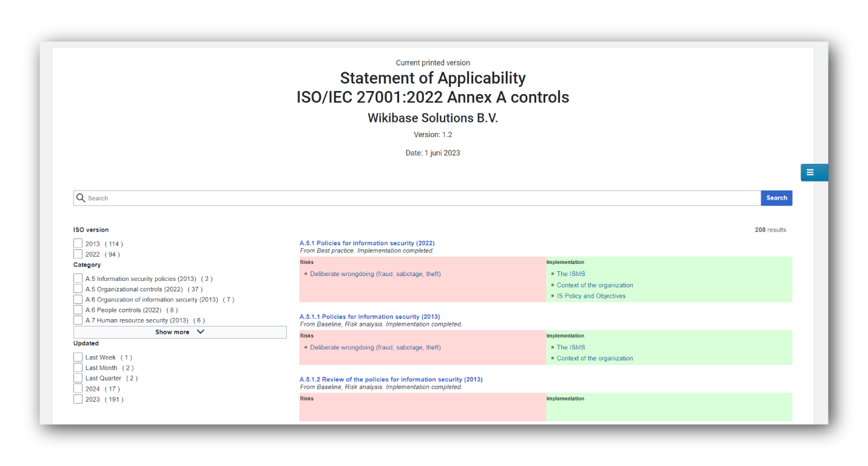Enable the "2013" ISO version filter

pos(78,243)
